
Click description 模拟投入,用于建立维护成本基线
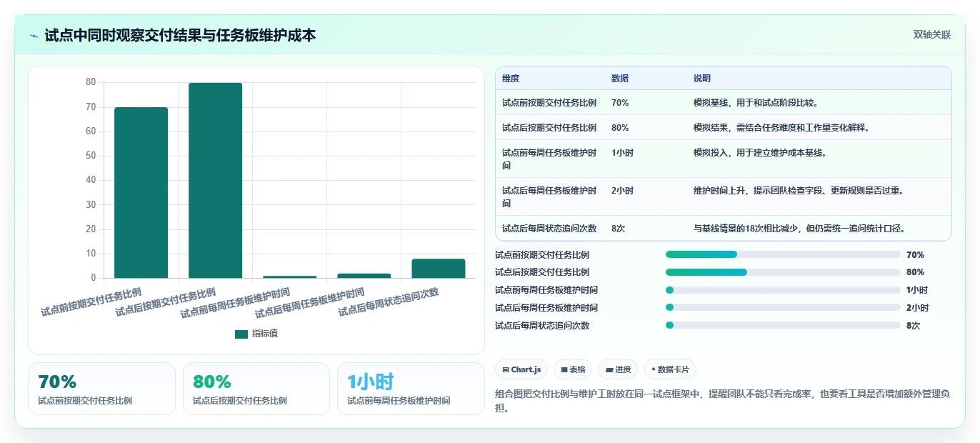coord(760,153)
